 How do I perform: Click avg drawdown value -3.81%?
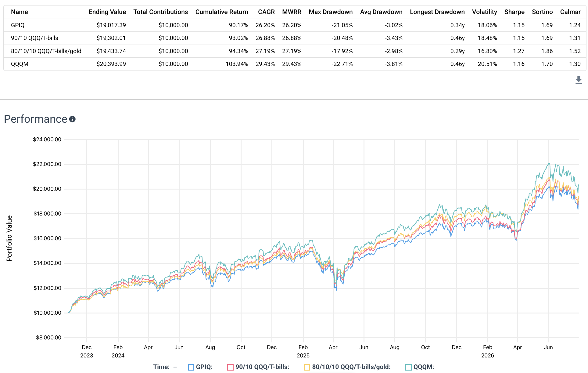point(394,64)
